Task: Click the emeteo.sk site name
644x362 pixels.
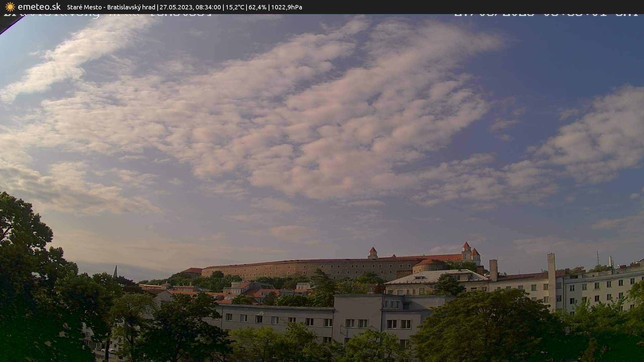Action: (39, 7)
